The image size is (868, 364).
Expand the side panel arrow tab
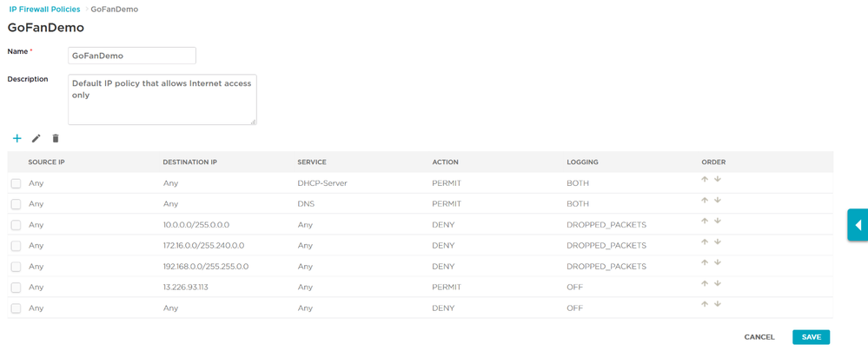tap(858, 225)
